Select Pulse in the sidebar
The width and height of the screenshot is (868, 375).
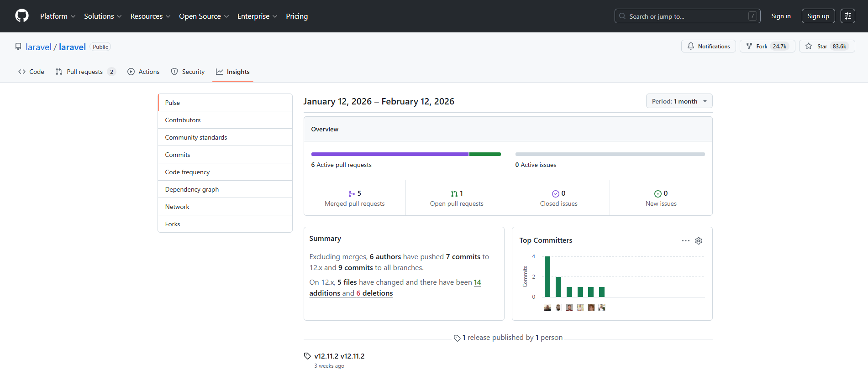[x=225, y=103]
